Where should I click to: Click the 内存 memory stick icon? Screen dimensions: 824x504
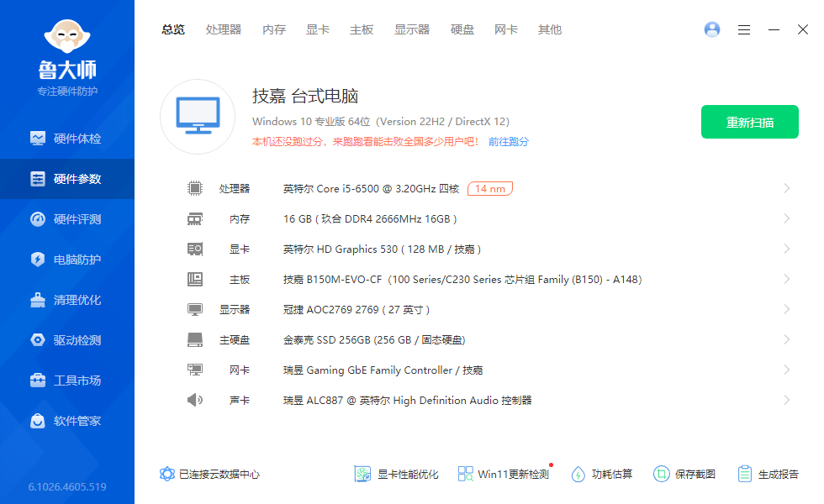[195, 219]
